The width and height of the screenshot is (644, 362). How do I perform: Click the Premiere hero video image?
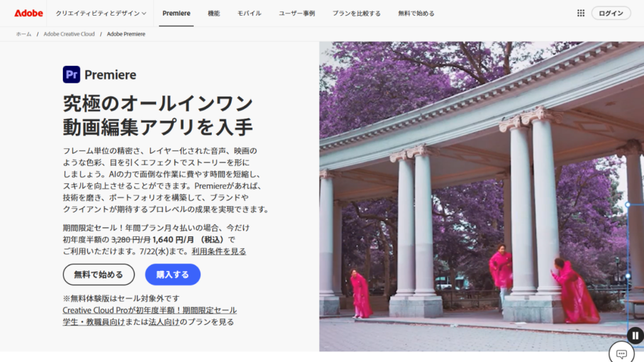click(481, 196)
